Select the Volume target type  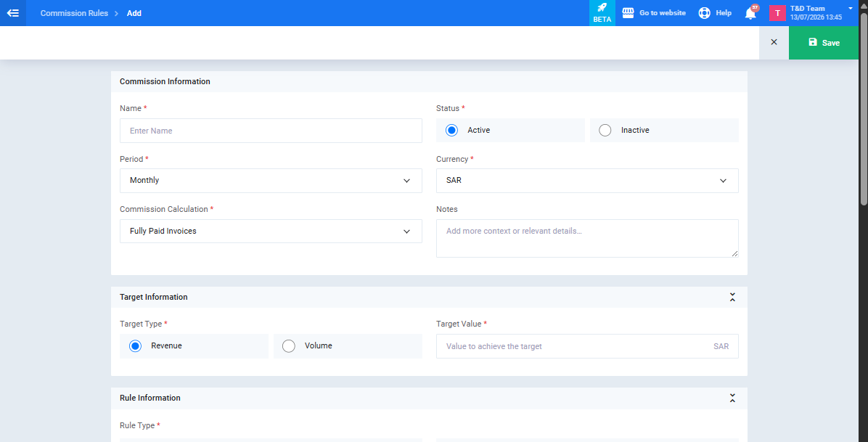tap(288, 346)
